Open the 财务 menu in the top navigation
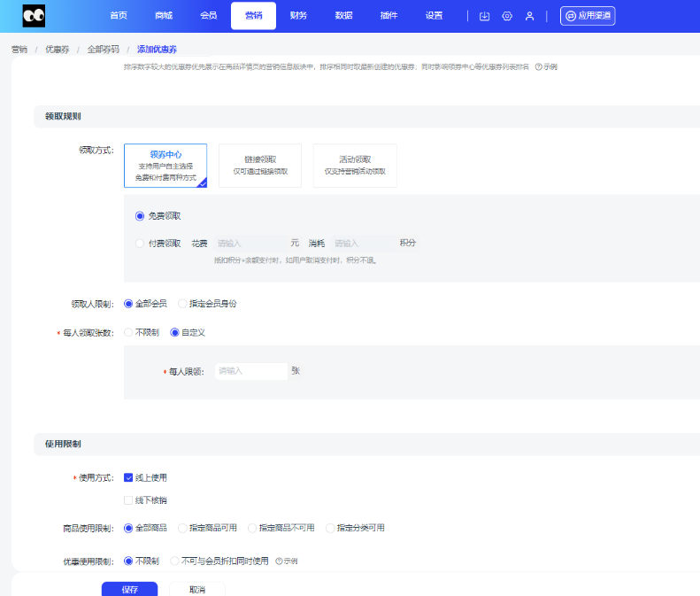 coord(298,16)
